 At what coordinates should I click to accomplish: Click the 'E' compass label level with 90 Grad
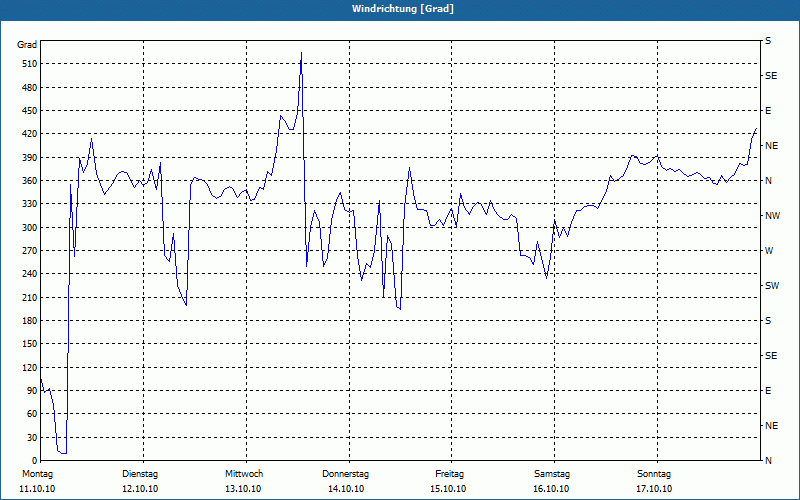click(768, 391)
